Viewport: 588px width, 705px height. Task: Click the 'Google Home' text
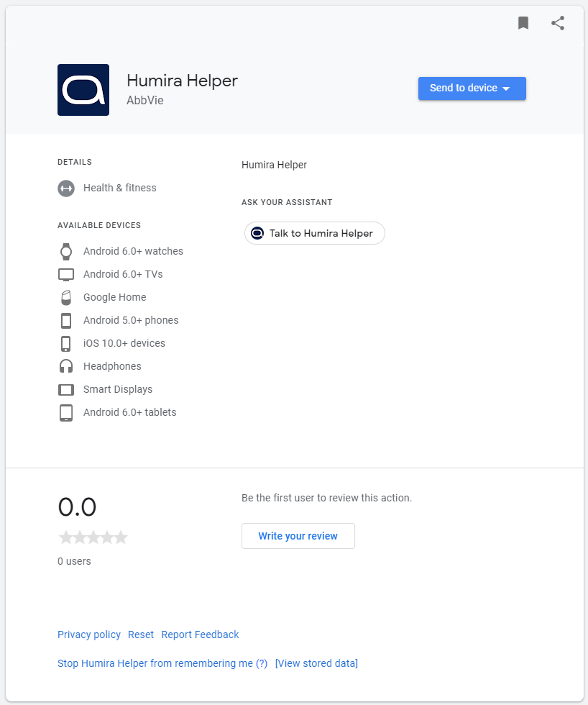[115, 297]
